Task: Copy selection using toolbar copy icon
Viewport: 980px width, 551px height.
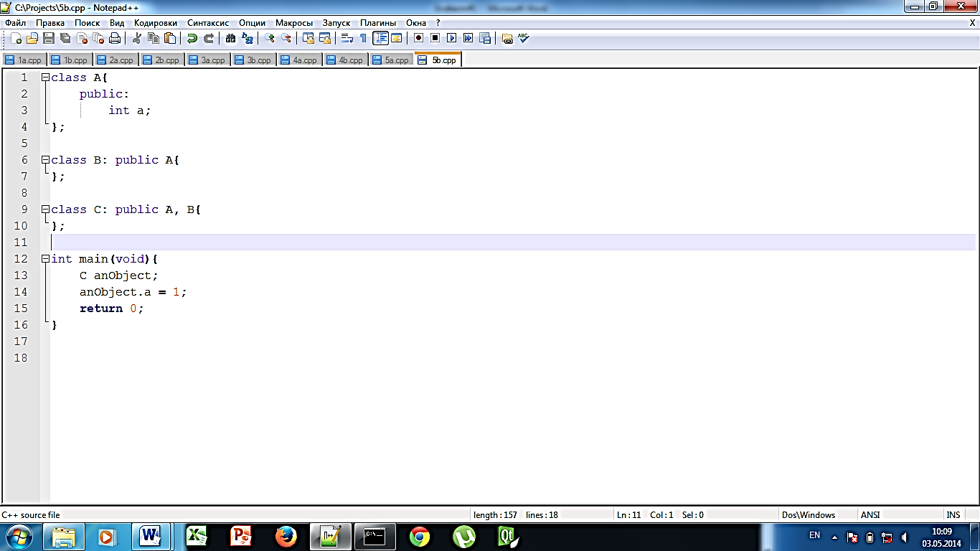Action: click(x=153, y=39)
